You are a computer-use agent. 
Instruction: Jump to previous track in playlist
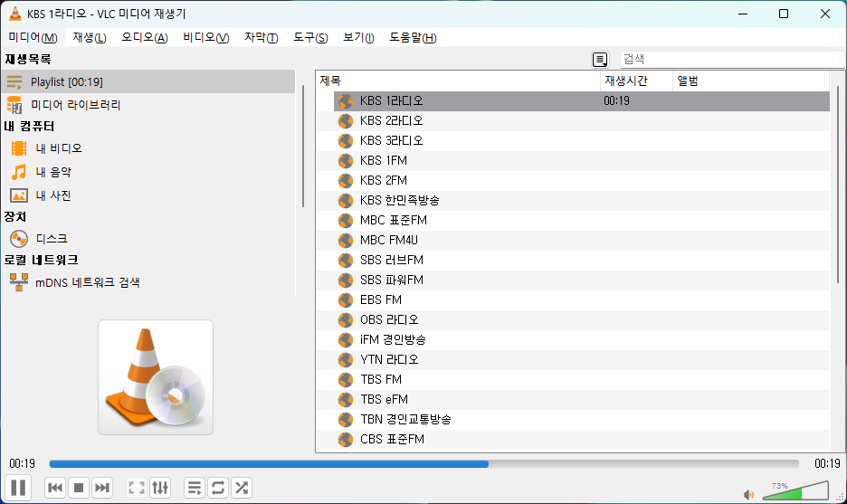[x=55, y=488]
